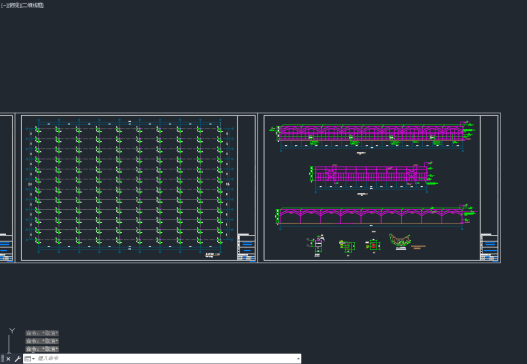527x364 pixels.
Task: Open command line customize wrench menu
Action: point(17,359)
